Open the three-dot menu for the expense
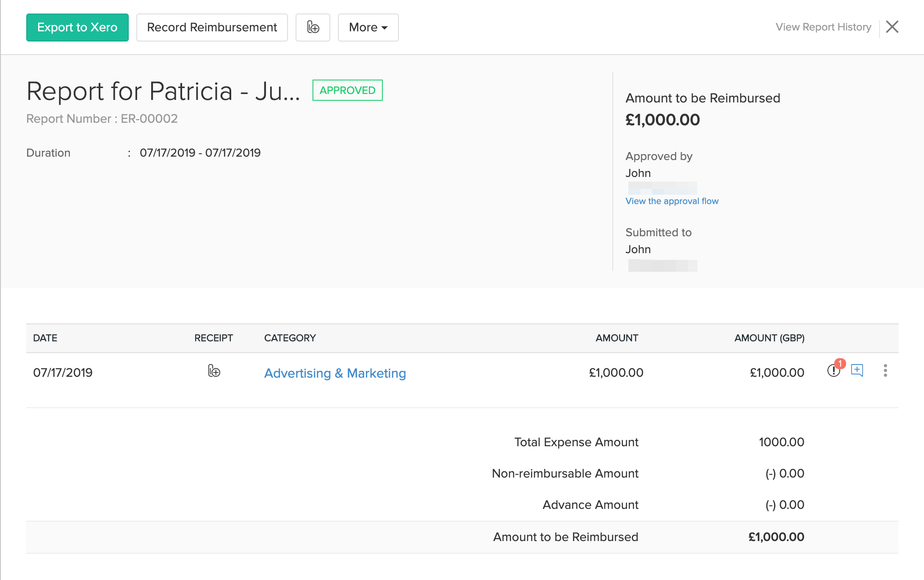 click(x=885, y=370)
